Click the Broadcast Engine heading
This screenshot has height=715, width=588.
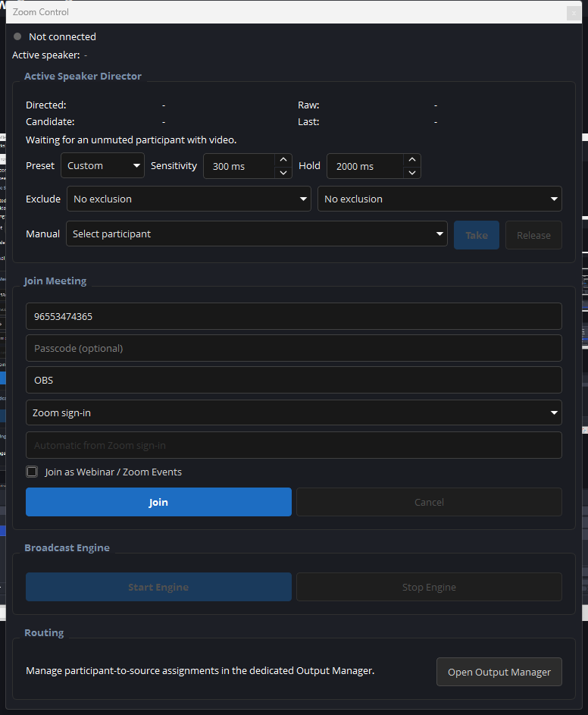[67, 547]
